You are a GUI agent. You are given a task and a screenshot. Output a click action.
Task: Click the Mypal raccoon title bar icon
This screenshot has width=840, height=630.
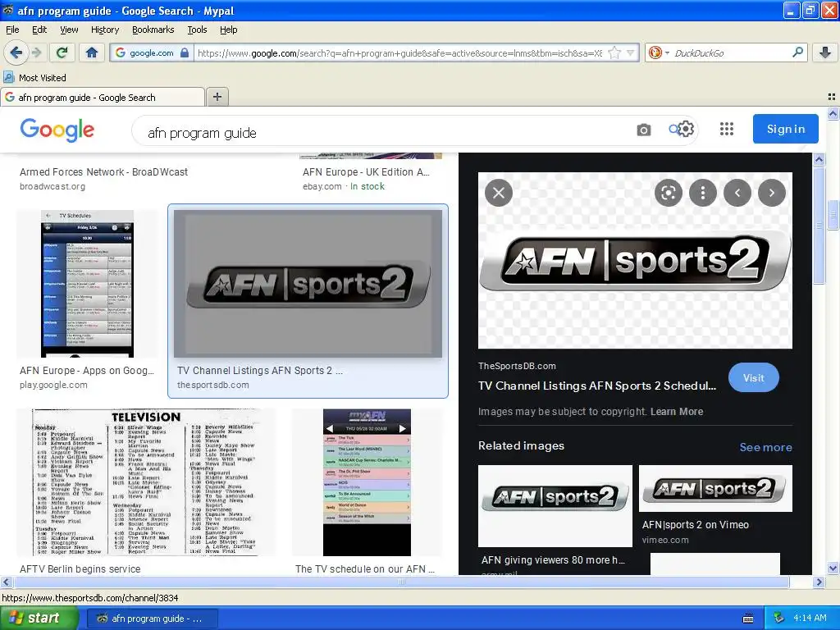[8, 10]
